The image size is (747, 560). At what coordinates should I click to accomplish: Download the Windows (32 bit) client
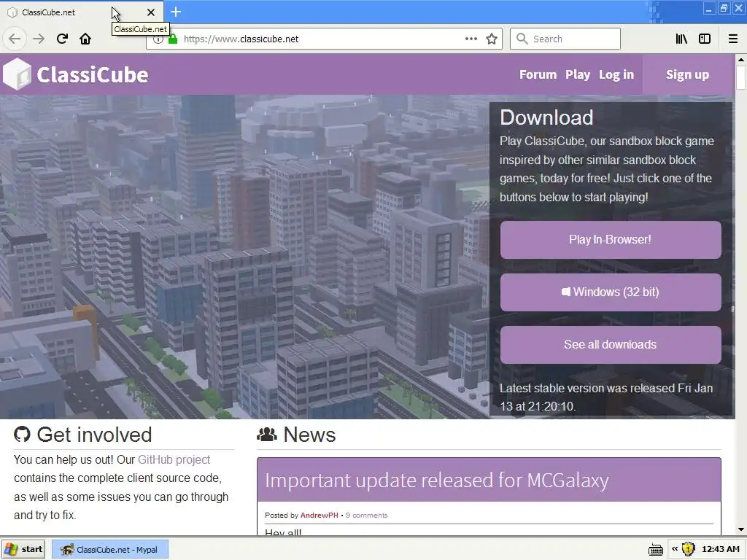(611, 292)
